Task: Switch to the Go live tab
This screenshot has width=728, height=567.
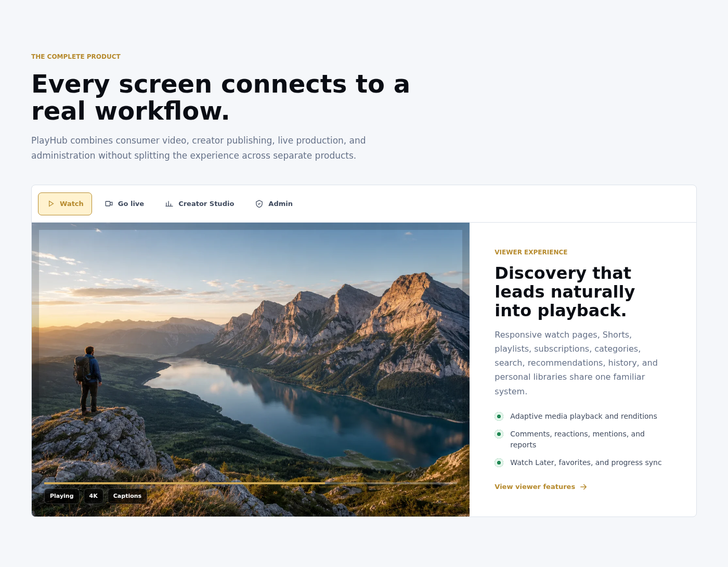Action: click(x=124, y=204)
